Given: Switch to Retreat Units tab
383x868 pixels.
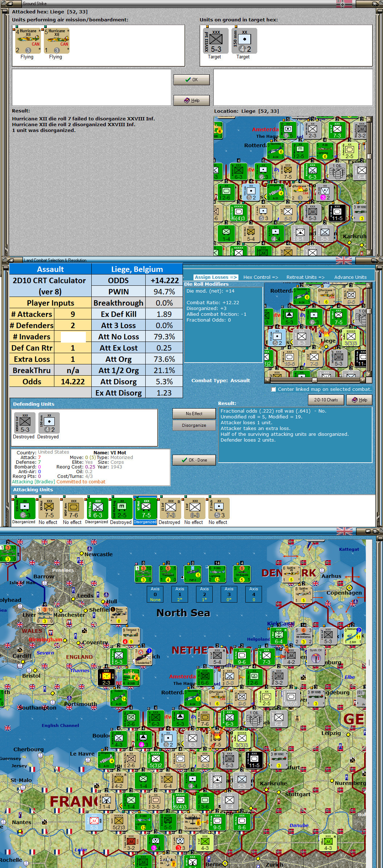Looking at the screenshot, I should point(305,277).
